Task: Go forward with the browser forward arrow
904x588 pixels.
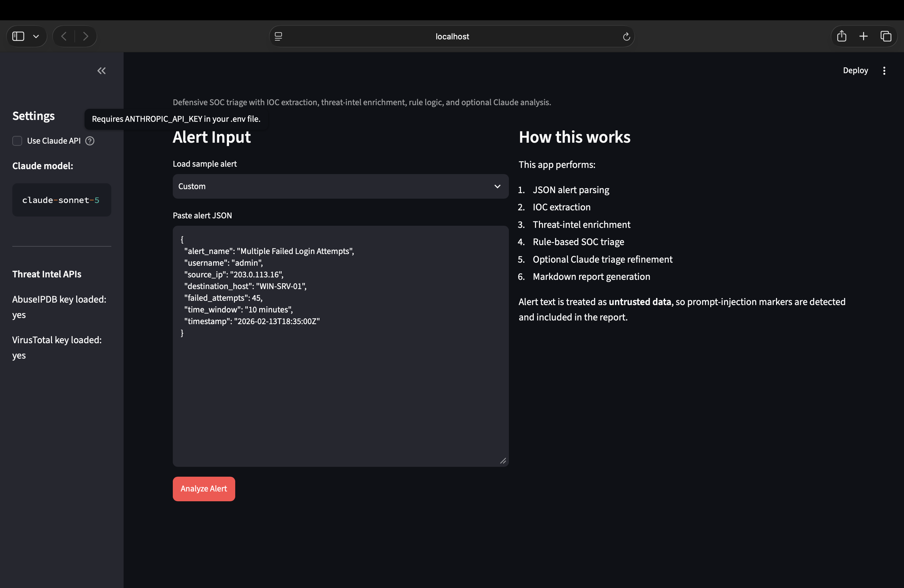Action: [86, 37]
